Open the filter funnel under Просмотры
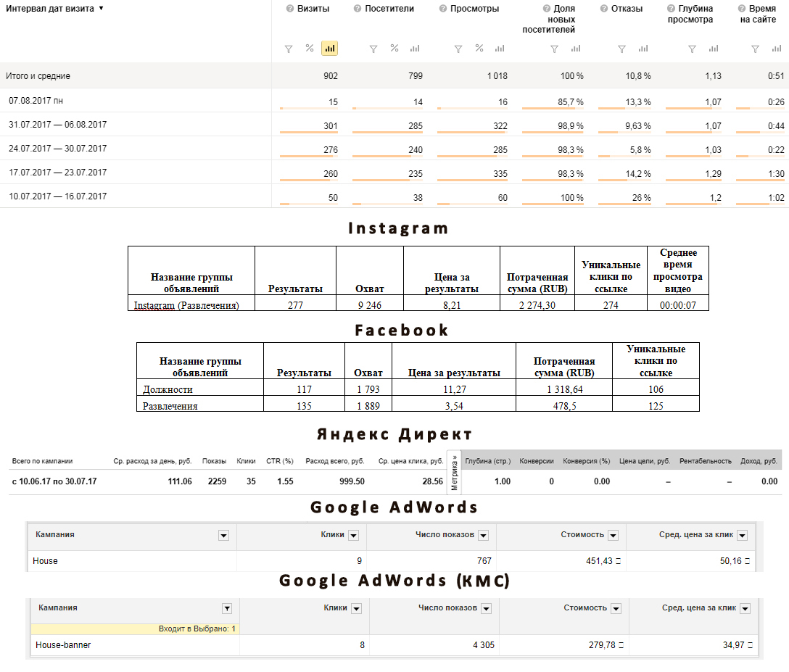Screen dimensions: 789x672 (458, 49)
